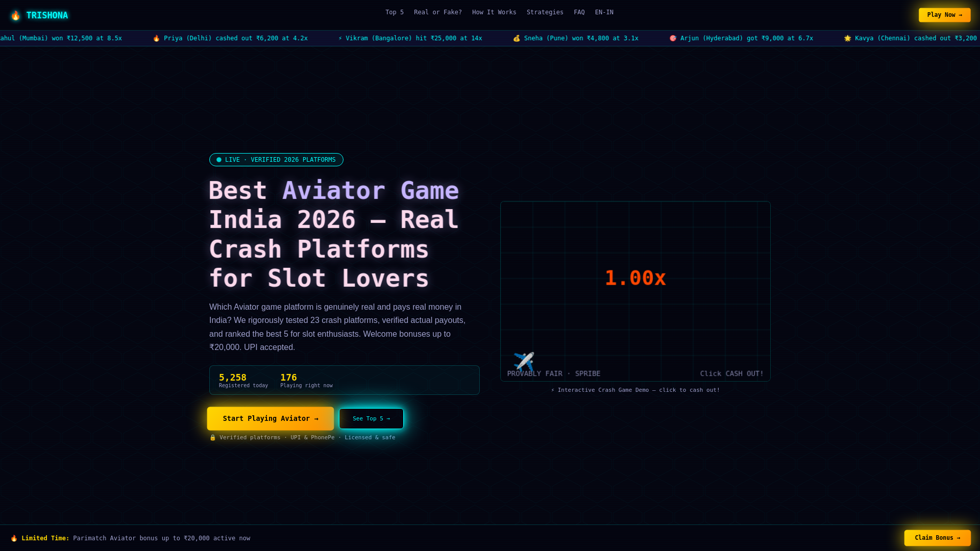Image resolution: width=980 pixels, height=551 pixels.
Task: Open the EN-IN language selector
Action: [x=604, y=12]
